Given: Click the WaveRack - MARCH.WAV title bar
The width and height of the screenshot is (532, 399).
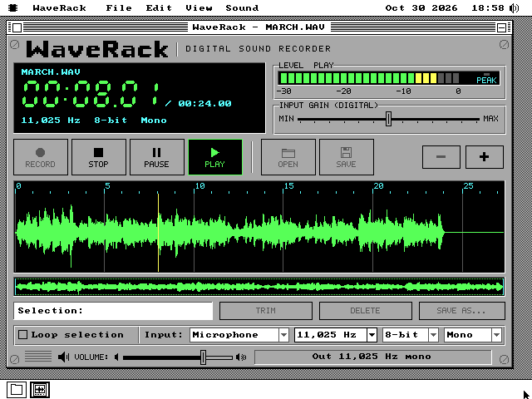Looking at the screenshot, I should [x=259, y=27].
